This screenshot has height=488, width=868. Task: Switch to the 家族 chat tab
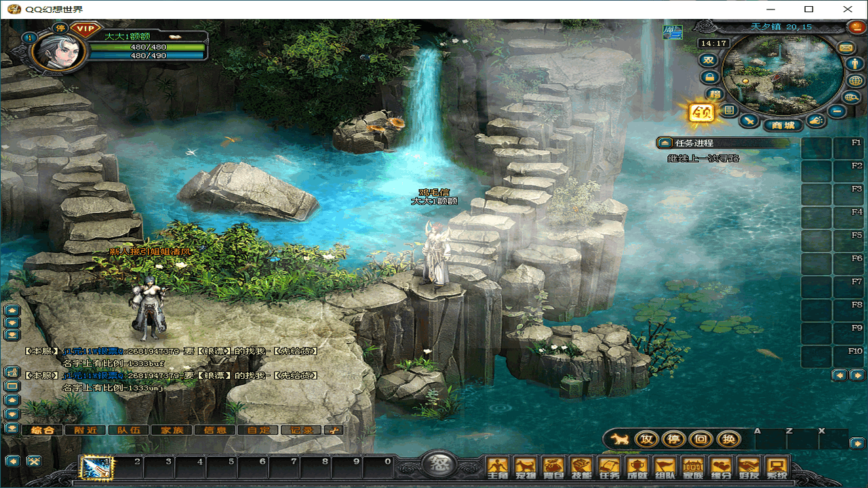[167, 430]
